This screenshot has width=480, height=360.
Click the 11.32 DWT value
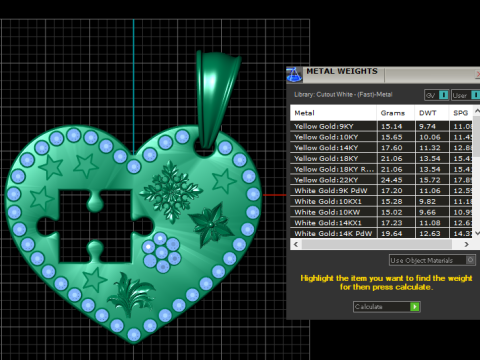point(430,148)
